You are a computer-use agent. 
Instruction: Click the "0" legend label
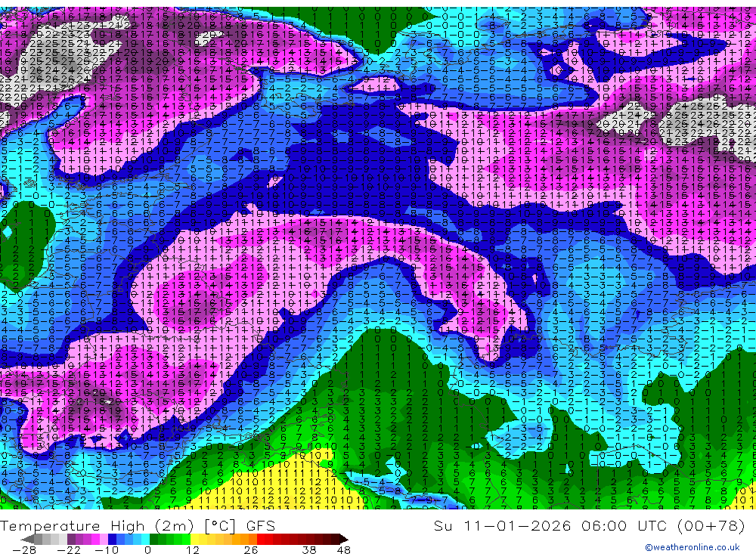click(147, 549)
